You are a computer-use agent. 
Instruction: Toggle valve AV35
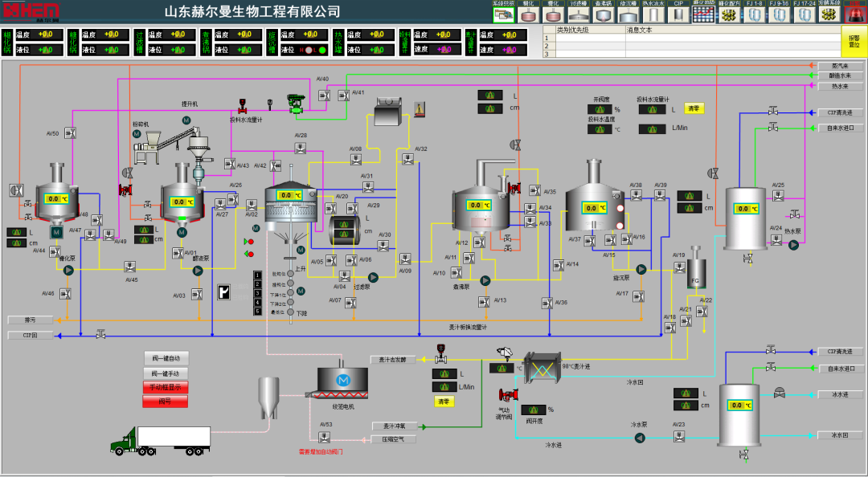[x=534, y=190]
